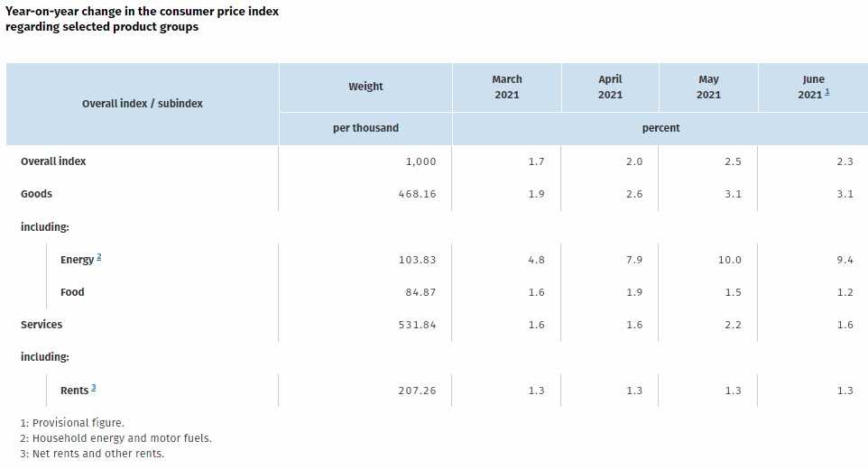The height and width of the screenshot is (469, 868).
Task: Click the 207.26 Rents weight cell
Action: [415, 391]
